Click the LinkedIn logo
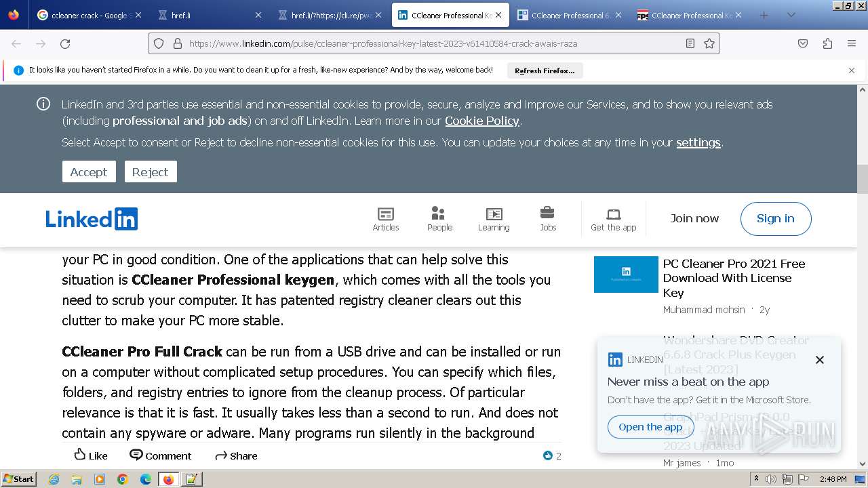Image resolution: width=868 pixels, height=488 pixels. [92, 219]
